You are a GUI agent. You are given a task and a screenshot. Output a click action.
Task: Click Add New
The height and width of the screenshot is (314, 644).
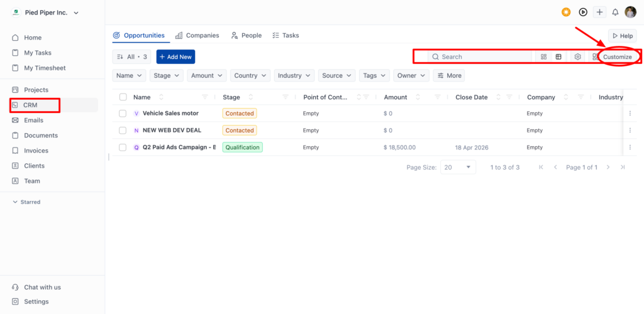tap(176, 57)
